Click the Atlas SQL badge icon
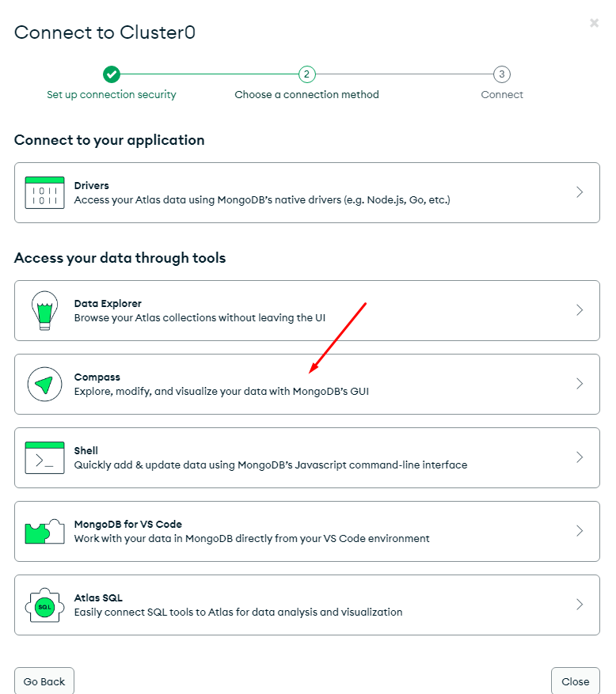 tap(44, 605)
